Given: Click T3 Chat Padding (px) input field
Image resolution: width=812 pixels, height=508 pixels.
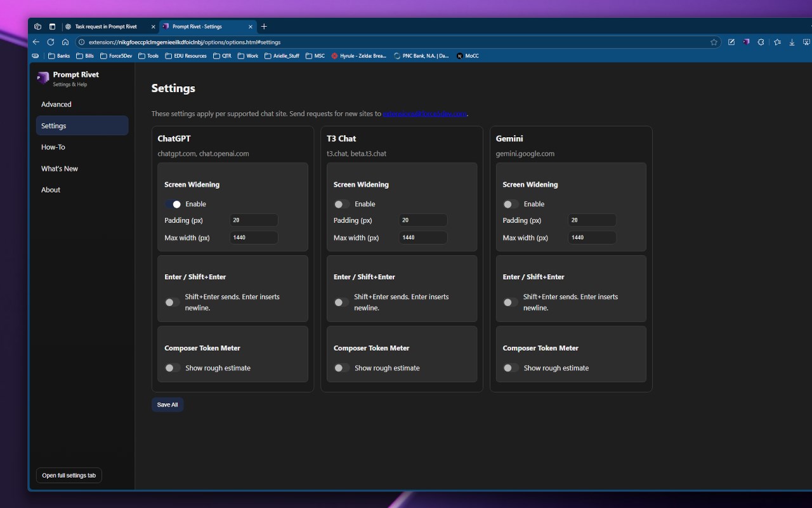Looking at the screenshot, I should 423,220.
